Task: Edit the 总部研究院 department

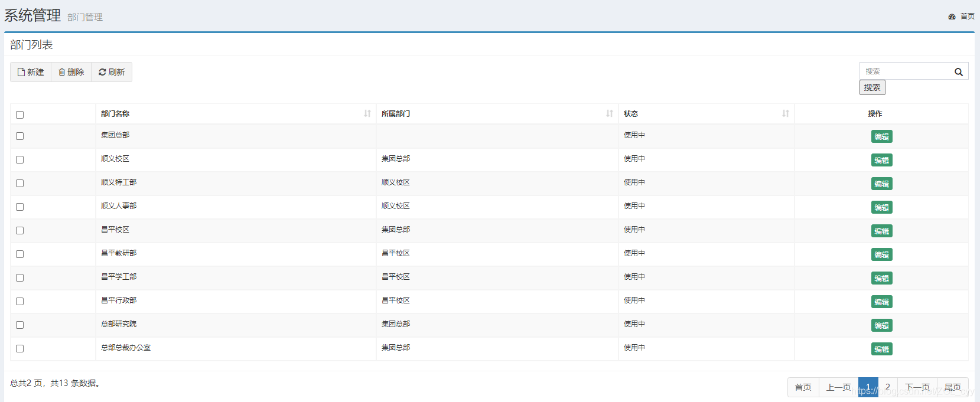Action: point(881,325)
